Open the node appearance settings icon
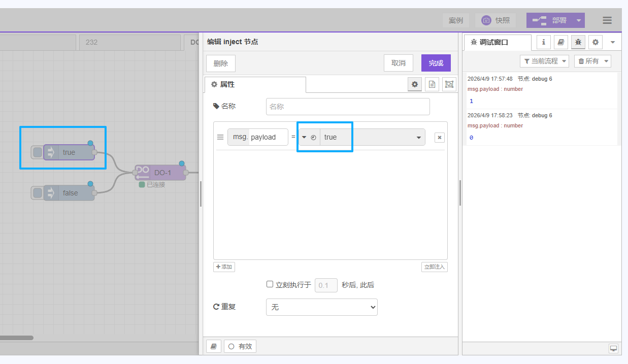Viewport: 628px width, 364px height. pyautogui.click(x=449, y=84)
